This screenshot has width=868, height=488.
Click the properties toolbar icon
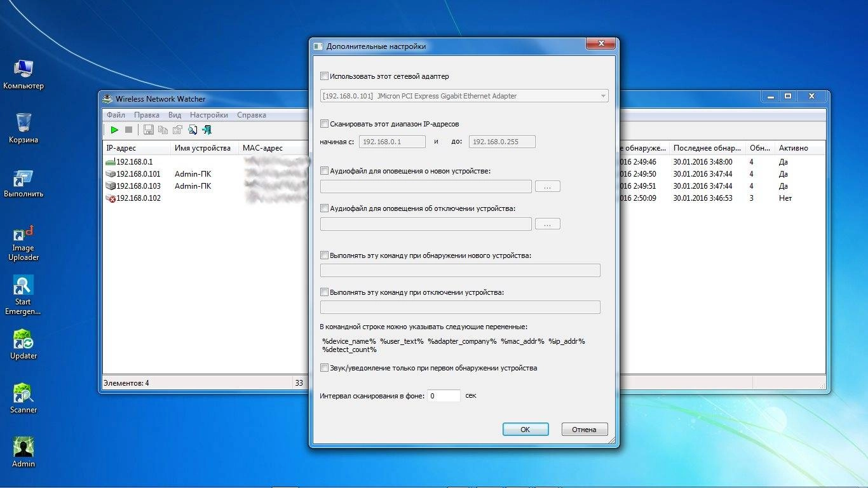[x=177, y=130]
